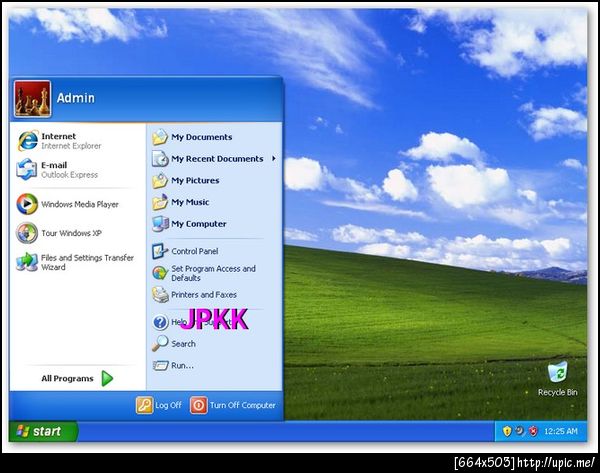Click the yellow security shield tray icon
Image resolution: width=600 pixels, height=473 pixels.
[x=507, y=431]
